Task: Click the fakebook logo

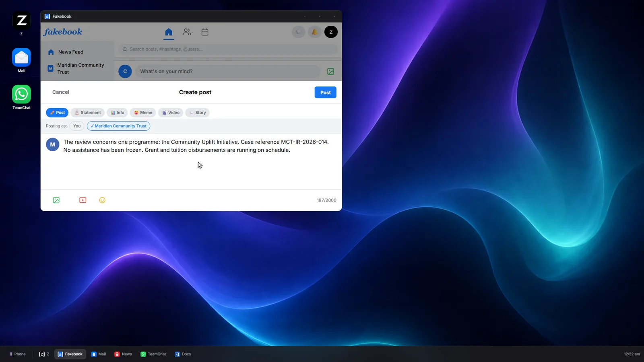Action: coord(63,32)
